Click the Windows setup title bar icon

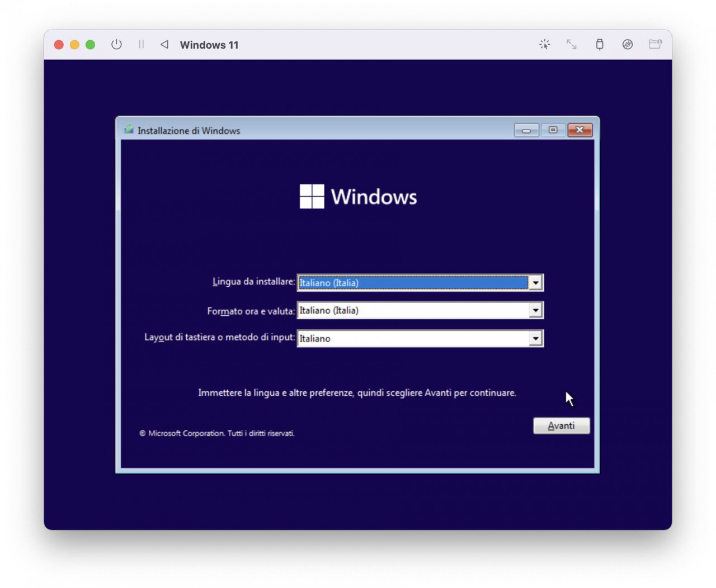point(129,130)
